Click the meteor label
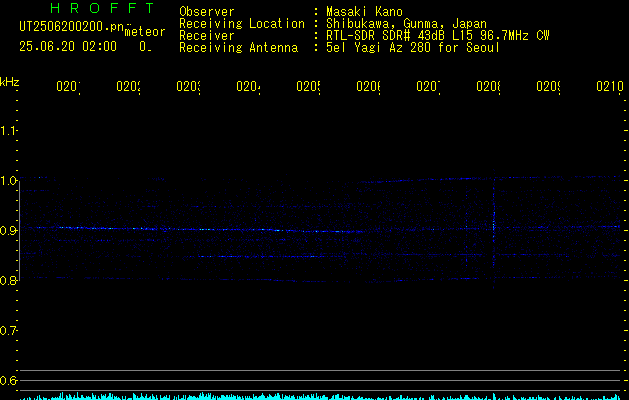The width and height of the screenshot is (629, 400). (145, 32)
